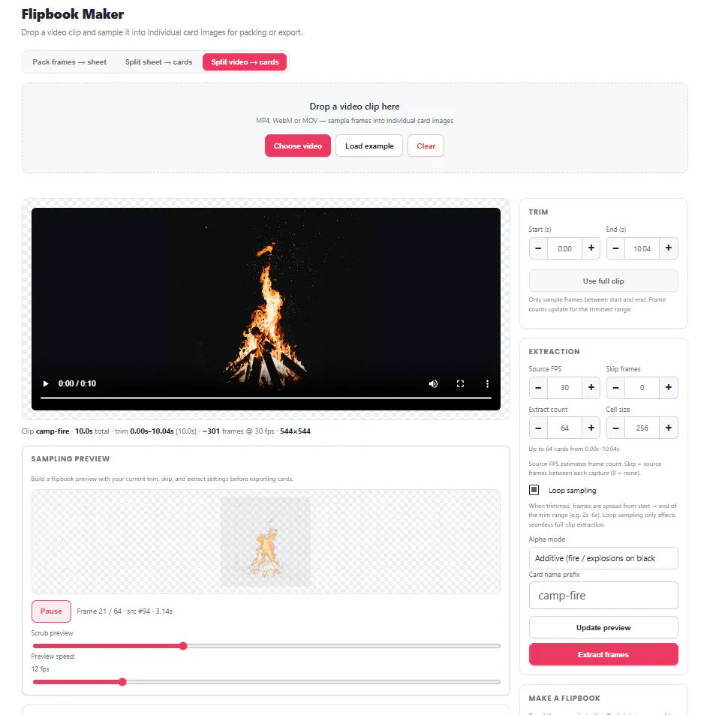Decrease the Extract count value
The image size is (728, 715).
click(x=538, y=428)
